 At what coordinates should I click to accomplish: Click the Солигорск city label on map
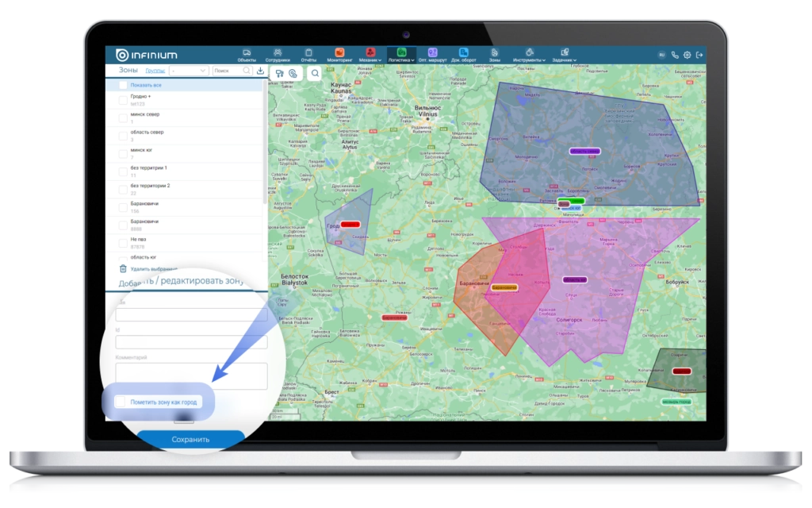point(569,321)
